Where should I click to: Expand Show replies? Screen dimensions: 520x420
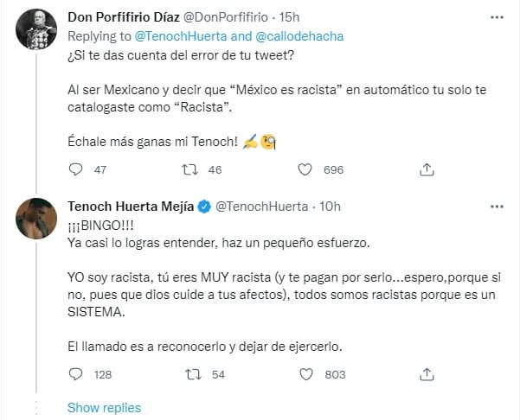(104, 407)
